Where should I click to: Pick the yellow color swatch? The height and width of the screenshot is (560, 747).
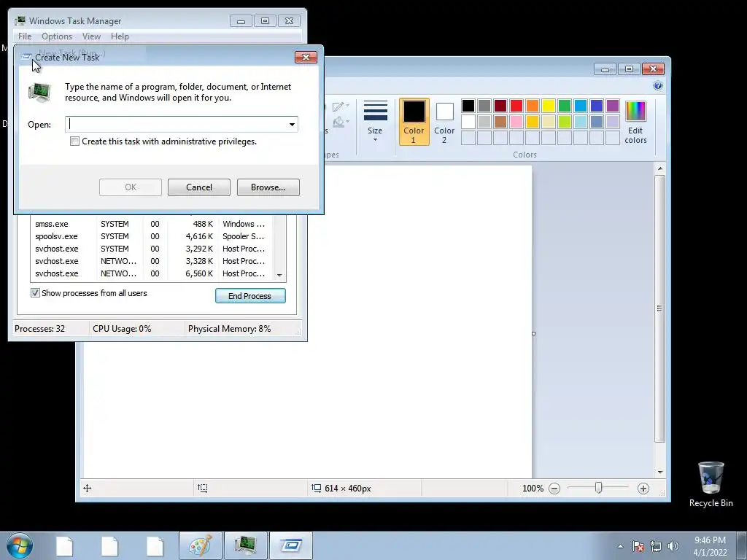tap(549, 106)
